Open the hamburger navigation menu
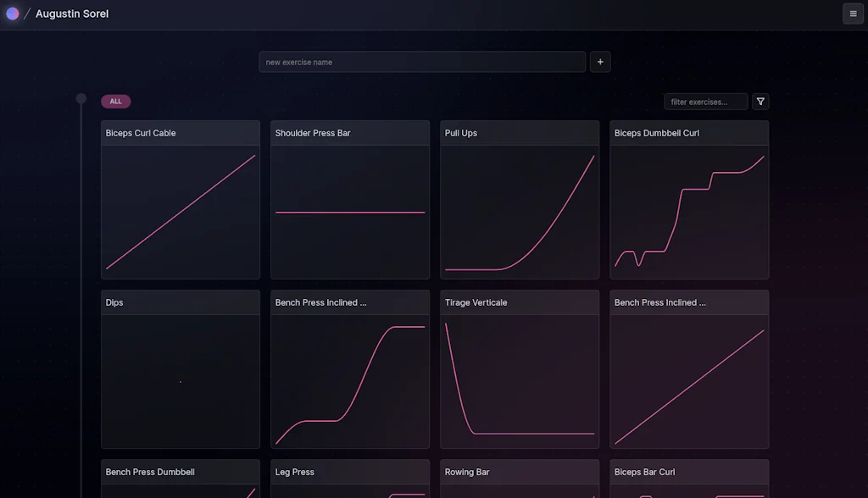The width and height of the screenshot is (868, 498). tap(853, 14)
